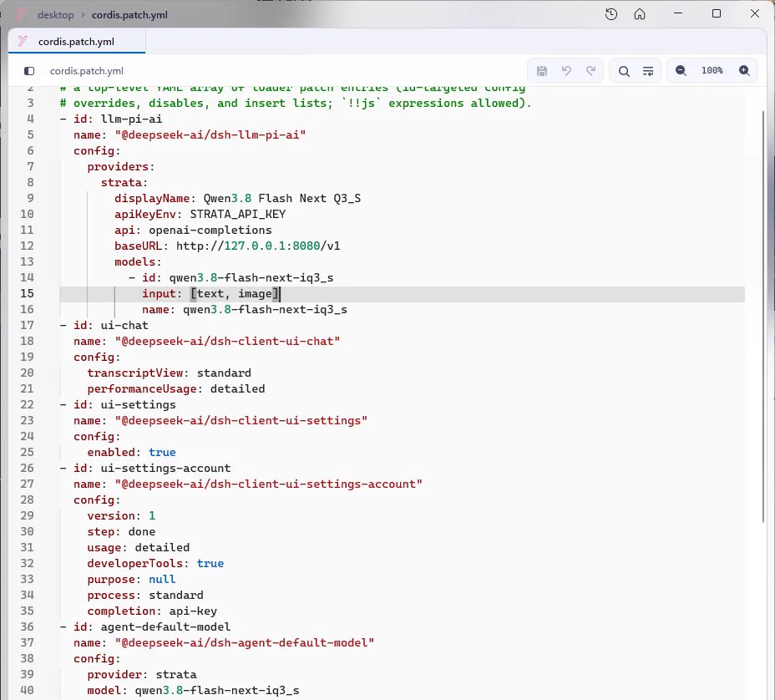775x700 pixels.
Task: Click the 'displayName: Qwen3.8 Flash Next Q3_S' line
Action: tap(237, 199)
